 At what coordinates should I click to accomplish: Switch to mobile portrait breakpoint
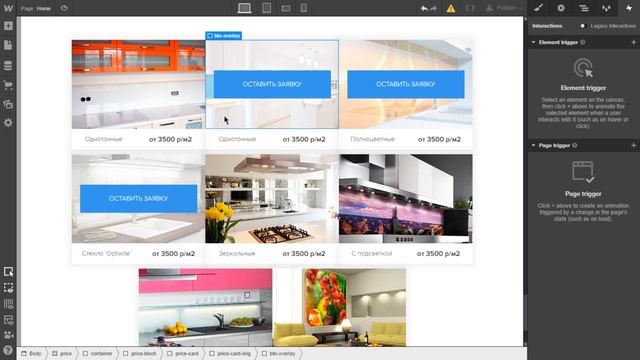[x=304, y=8]
